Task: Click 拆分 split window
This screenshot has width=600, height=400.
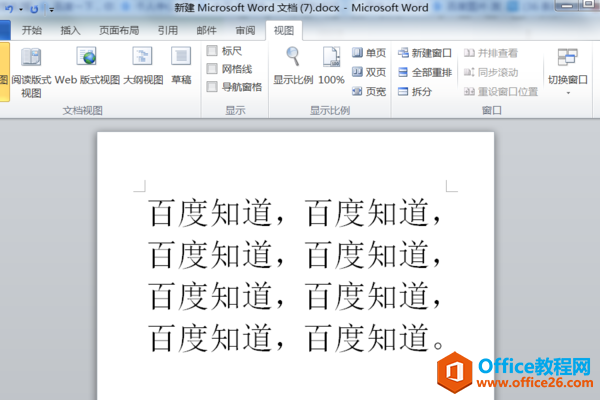Action: (x=415, y=91)
